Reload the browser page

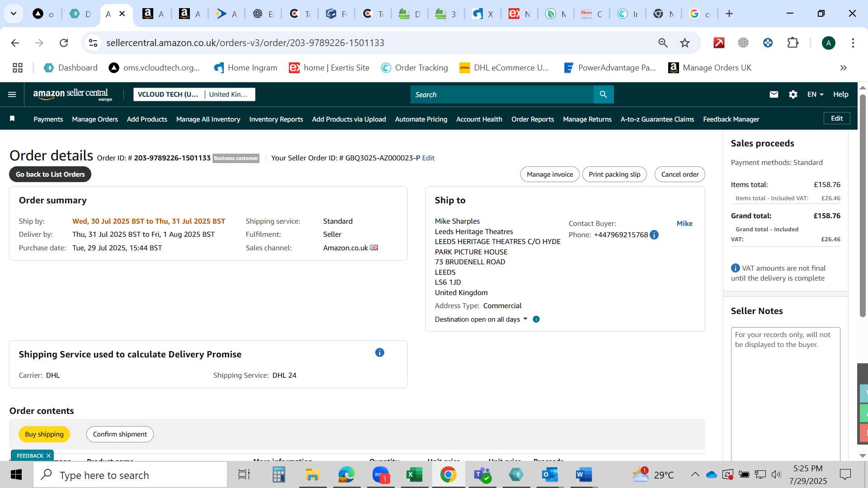tap(64, 43)
